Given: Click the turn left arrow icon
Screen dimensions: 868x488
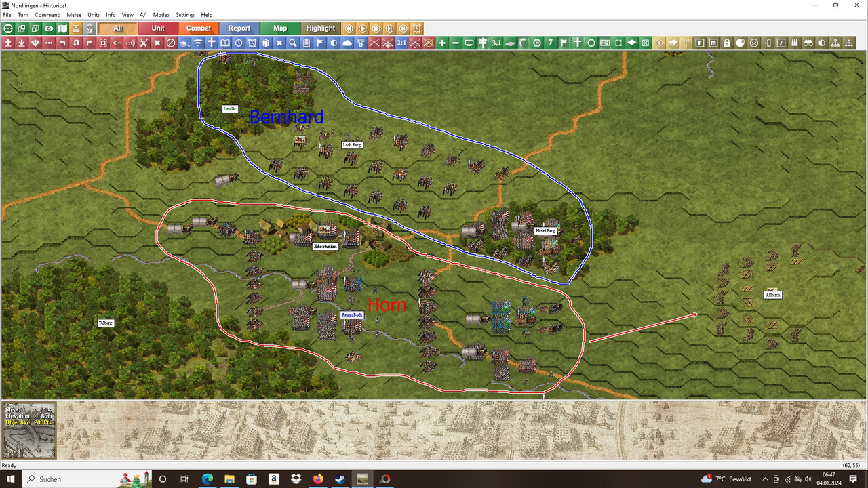Looking at the screenshot, I should click(x=62, y=43).
